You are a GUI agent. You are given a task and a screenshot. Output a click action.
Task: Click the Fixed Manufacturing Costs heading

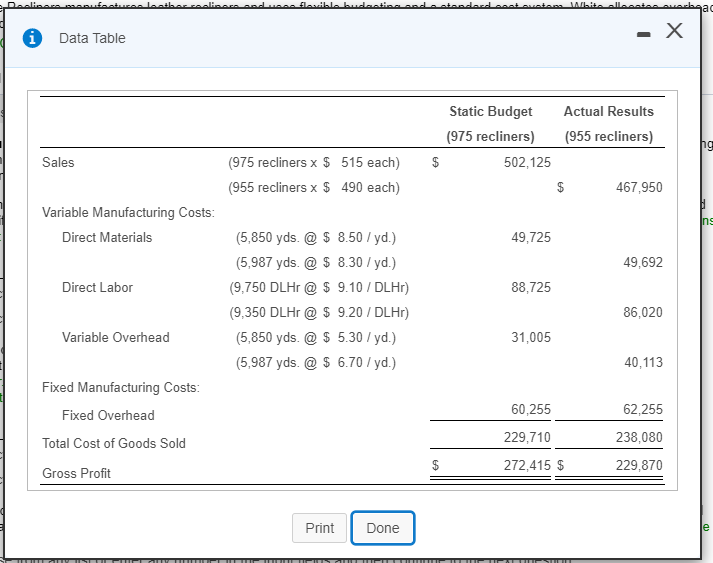coord(121,387)
